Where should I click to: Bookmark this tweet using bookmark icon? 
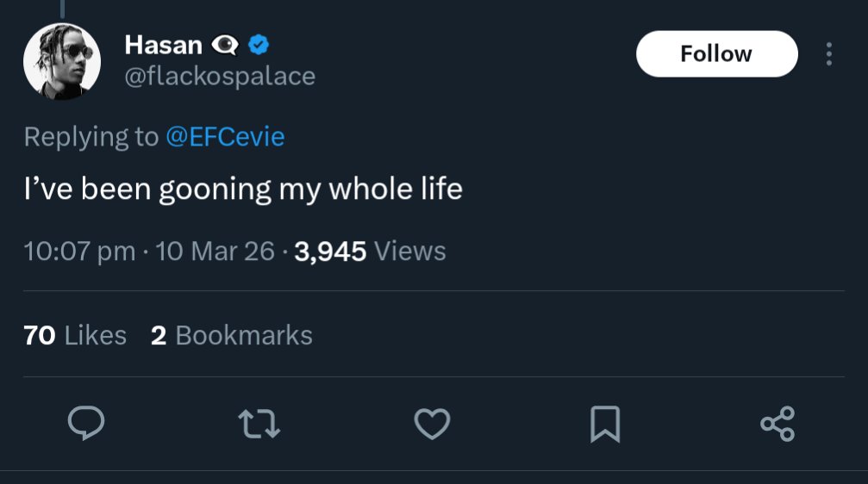[x=604, y=424]
